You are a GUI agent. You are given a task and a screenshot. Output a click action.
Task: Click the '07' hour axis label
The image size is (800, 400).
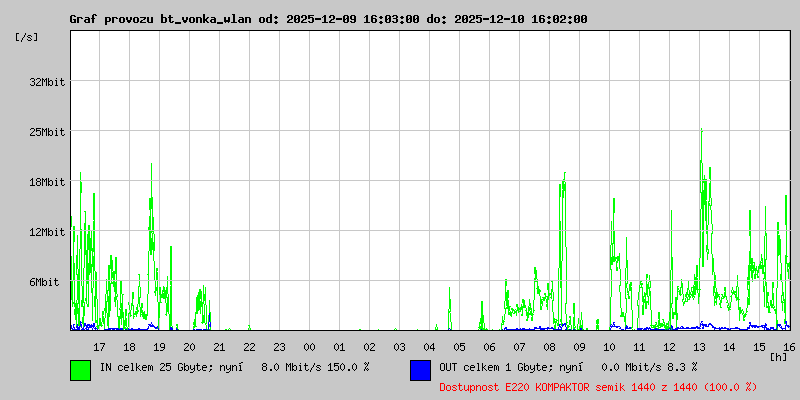519,347
